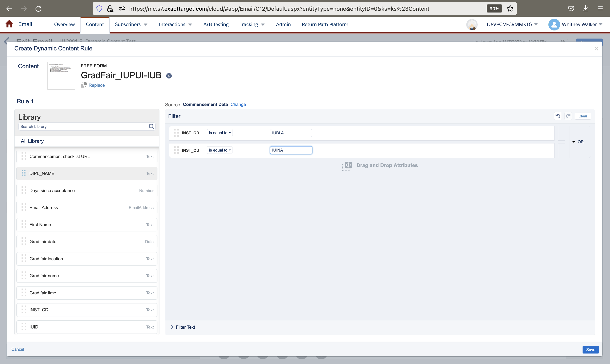610x364 pixels.
Task: Click the drag handle of IUID
Action: 24,327
